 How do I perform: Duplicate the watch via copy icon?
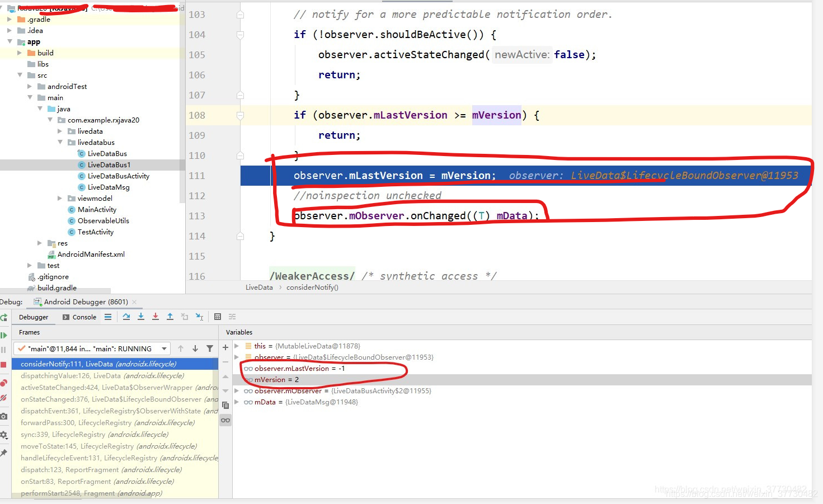coord(225,406)
